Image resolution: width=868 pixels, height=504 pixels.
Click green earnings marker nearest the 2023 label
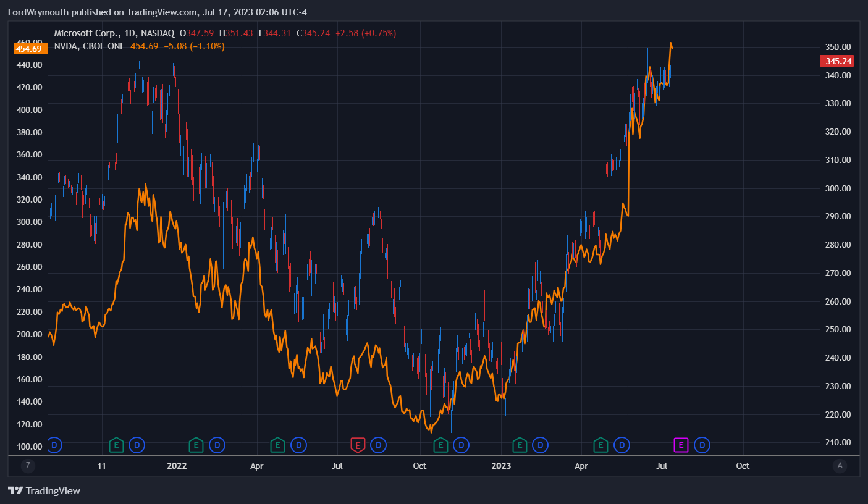520,444
